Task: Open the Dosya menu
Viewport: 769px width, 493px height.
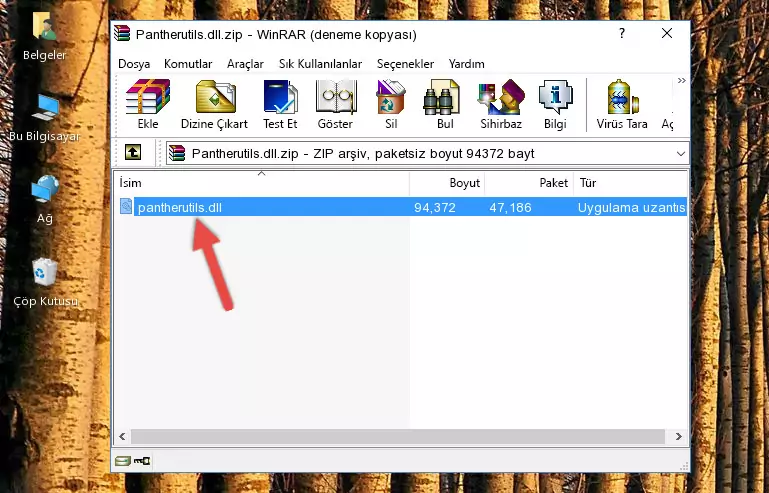Action: [134, 64]
